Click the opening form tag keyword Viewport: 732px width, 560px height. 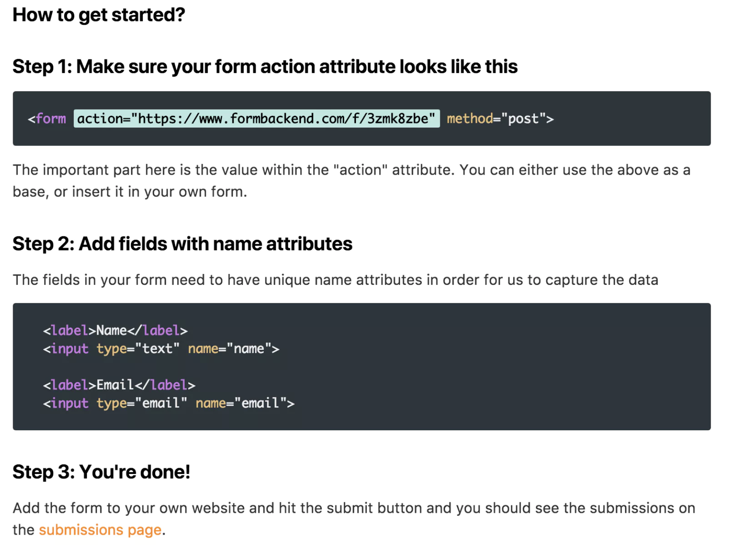pos(51,119)
